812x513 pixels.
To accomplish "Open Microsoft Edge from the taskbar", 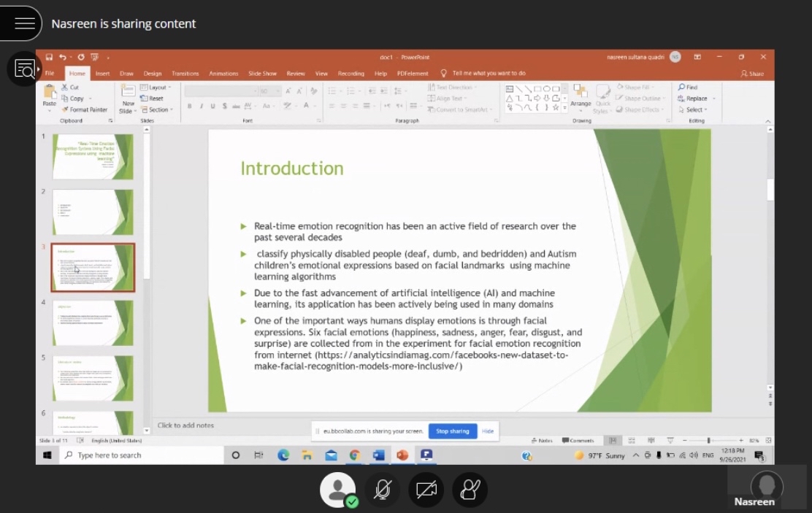I will point(283,455).
